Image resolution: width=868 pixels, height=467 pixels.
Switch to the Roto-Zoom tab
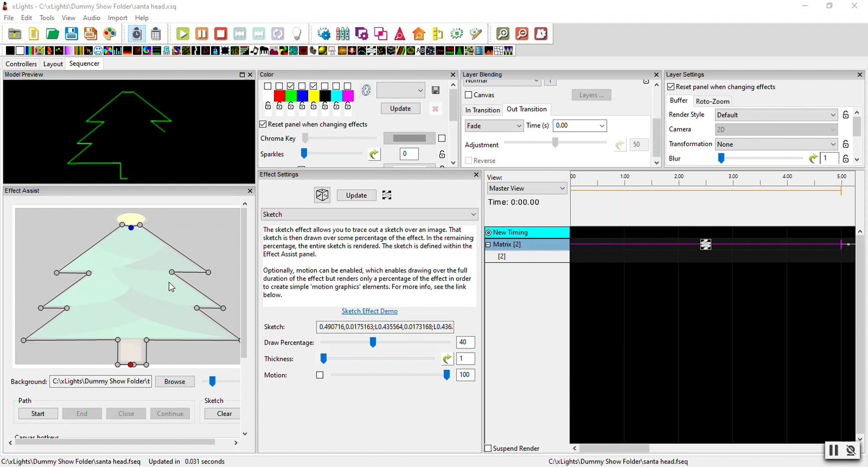pyautogui.click(x=712, y=101)
